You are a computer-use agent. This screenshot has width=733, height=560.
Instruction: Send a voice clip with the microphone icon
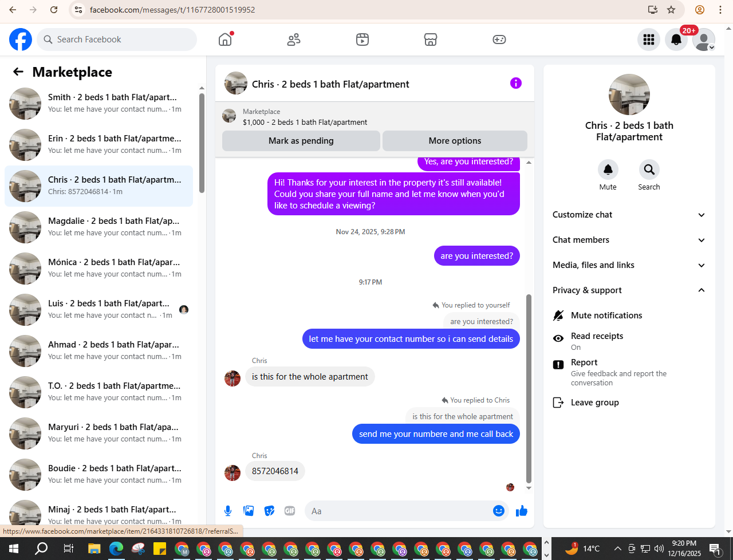228,511
